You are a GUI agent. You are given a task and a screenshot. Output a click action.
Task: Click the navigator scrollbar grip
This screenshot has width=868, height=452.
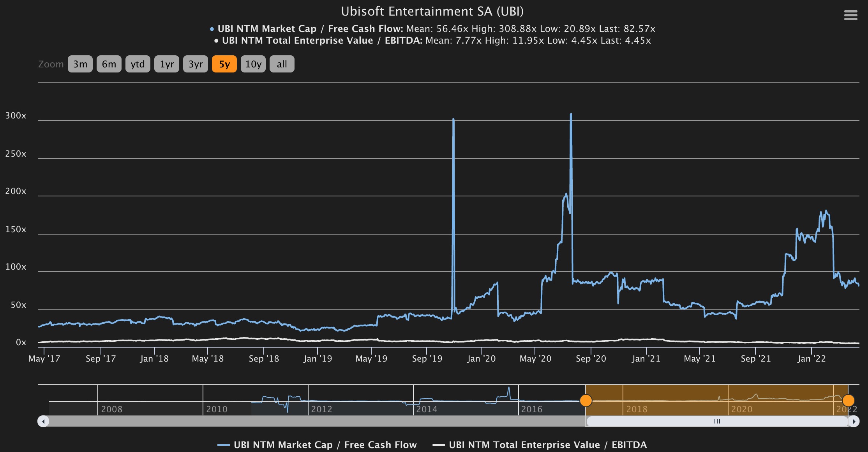point(717,421)
